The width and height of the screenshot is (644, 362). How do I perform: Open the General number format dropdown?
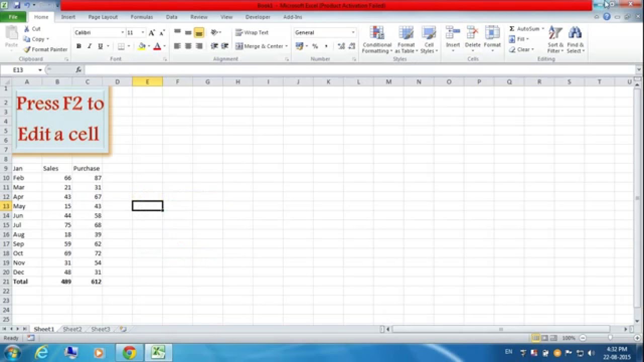click(353, 33)
